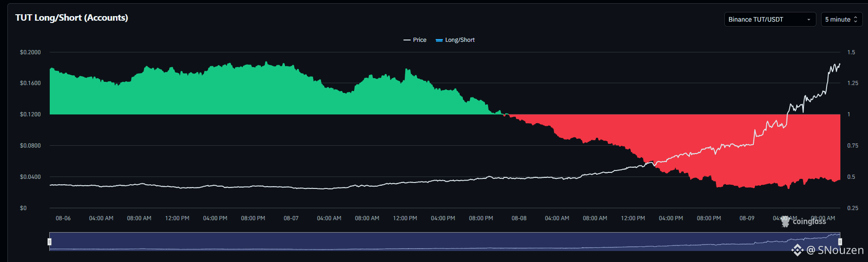This screenshot has width=868, height=262.
Task: Click the coinglass watermark text
Action: [x=809, y=222]
